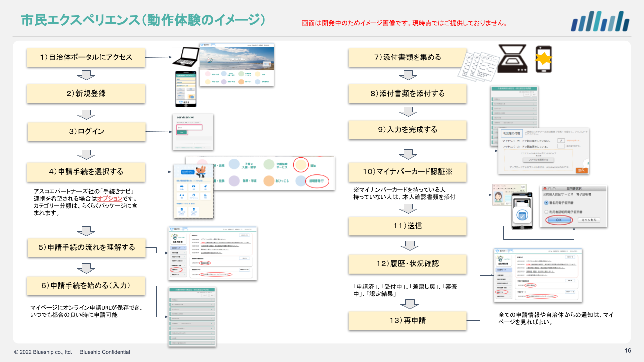Click step 7) 添付書類を集める box
644x362 pixels.
click(408, 57)
